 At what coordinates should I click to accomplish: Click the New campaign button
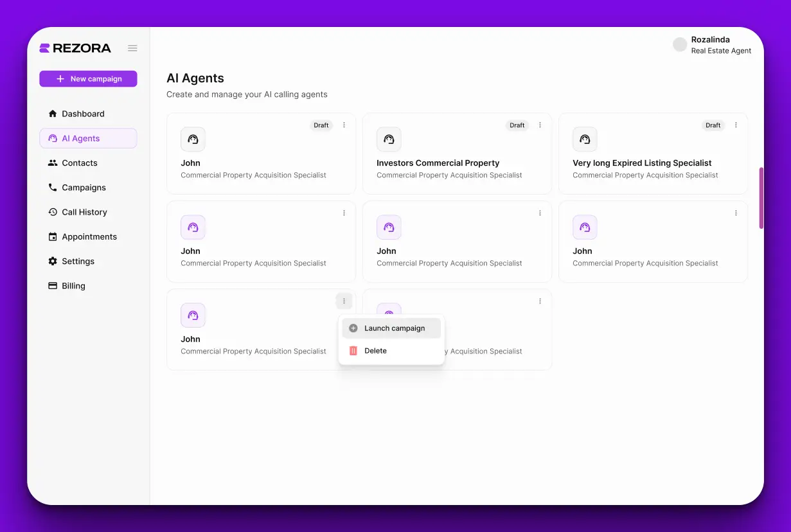(88, 79)
